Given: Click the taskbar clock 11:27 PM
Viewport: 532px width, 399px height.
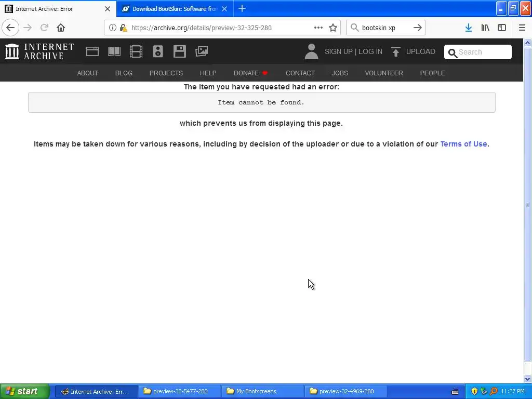Looking at the screenshot, I should (513, 391).
